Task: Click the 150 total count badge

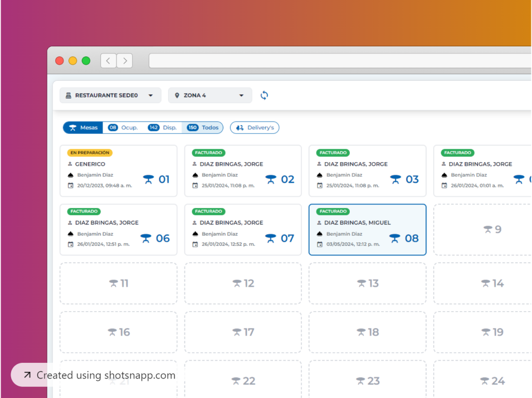Action: pos(192,128)
